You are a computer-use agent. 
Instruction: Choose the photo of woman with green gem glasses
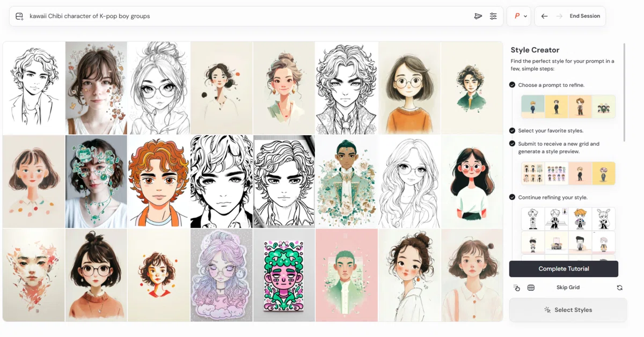(97, 181)
